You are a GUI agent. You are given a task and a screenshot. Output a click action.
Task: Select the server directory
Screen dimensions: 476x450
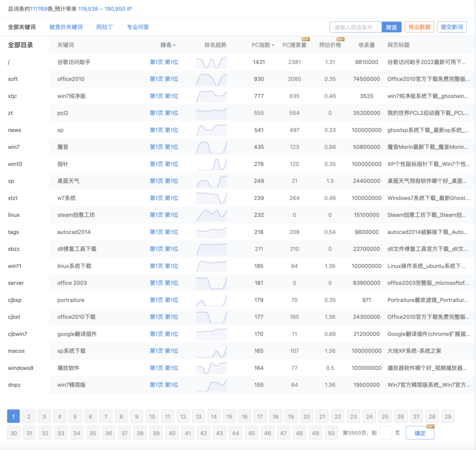(x=16, y=283)
